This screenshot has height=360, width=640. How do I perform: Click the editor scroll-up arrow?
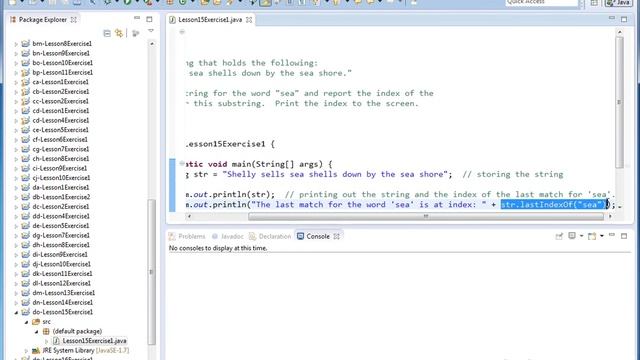pos(620,32)
